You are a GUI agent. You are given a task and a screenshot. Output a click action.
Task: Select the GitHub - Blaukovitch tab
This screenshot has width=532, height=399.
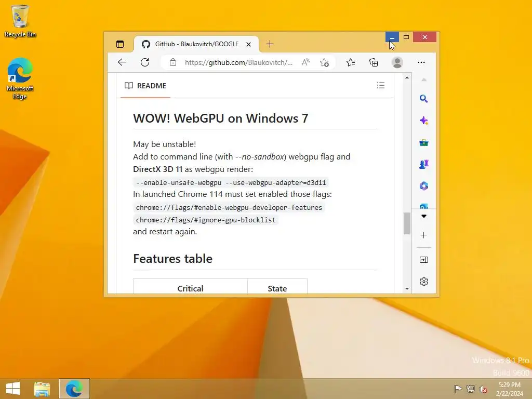click(x=196, y=44)
